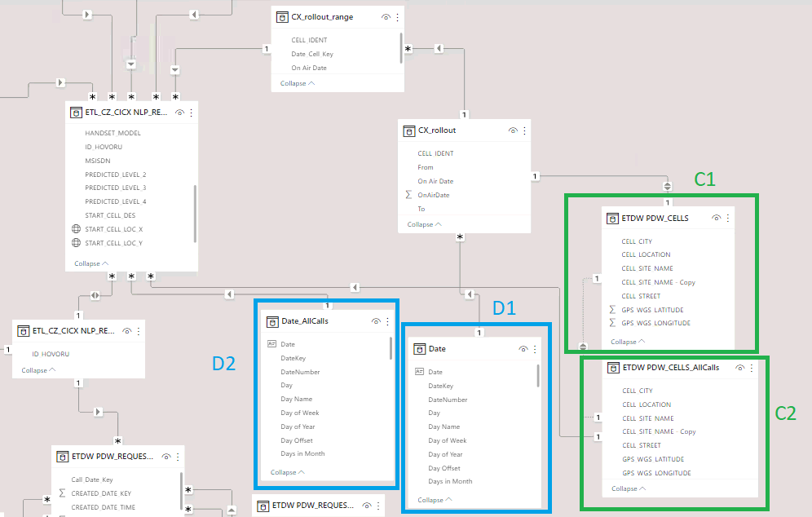Toggle visibility of ETDW PDW_CELLS_AllCalls table
The height and width of the screenshot is (517, 812).
pyautogui.click(x=740, y=368)
